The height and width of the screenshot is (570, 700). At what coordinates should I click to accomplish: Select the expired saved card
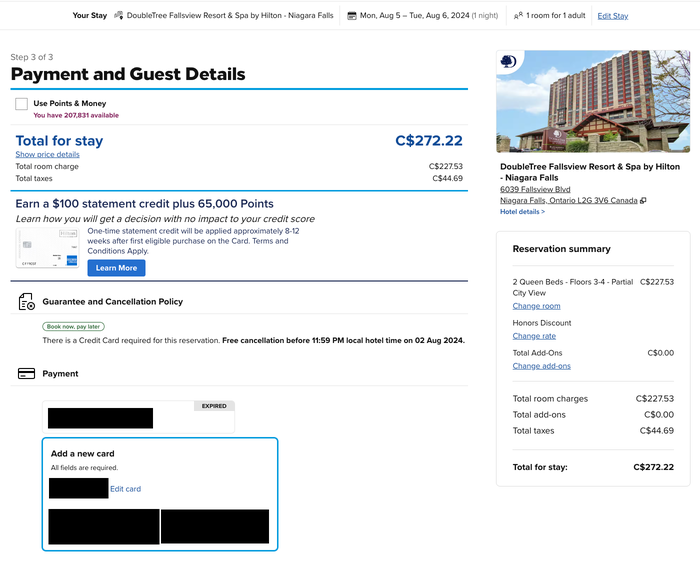click(138, 417)
